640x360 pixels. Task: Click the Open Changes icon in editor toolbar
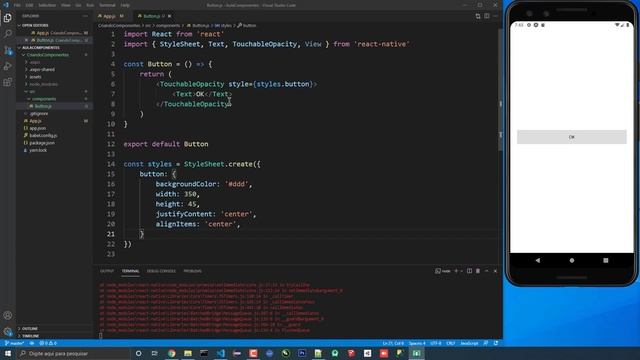pos(478,16)
